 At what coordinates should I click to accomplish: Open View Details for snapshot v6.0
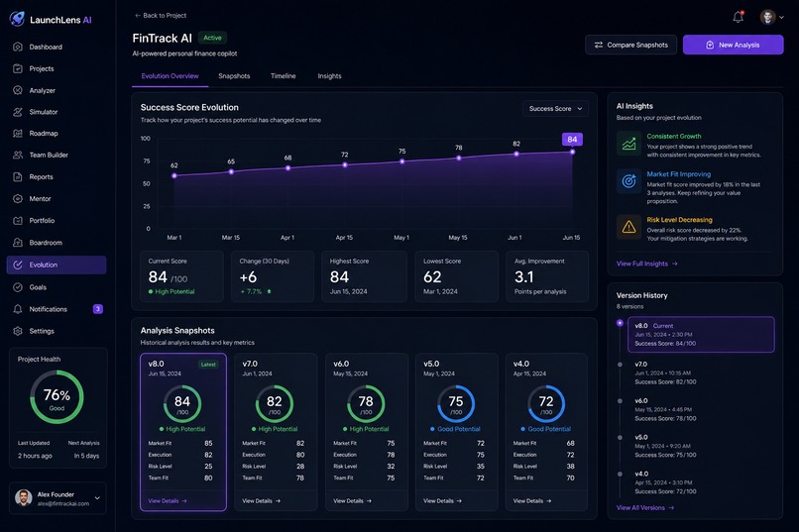coord(353,501)
